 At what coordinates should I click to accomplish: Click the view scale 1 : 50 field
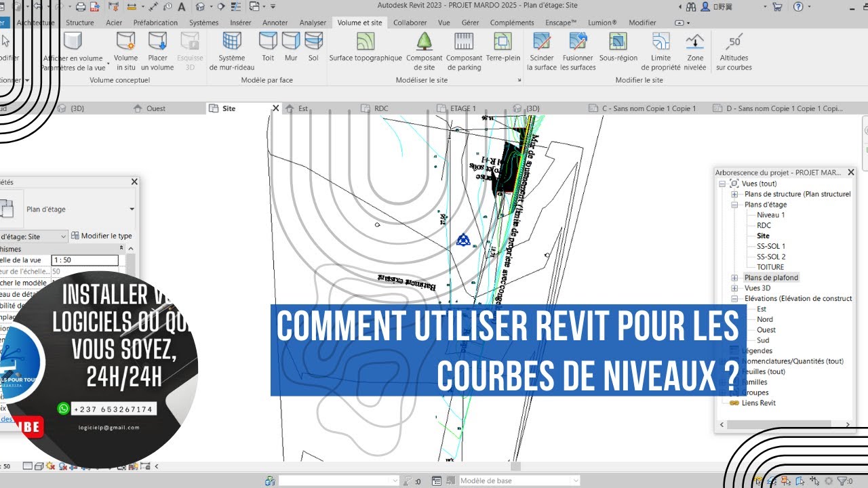pyautogui.click(x=85, y=260)
